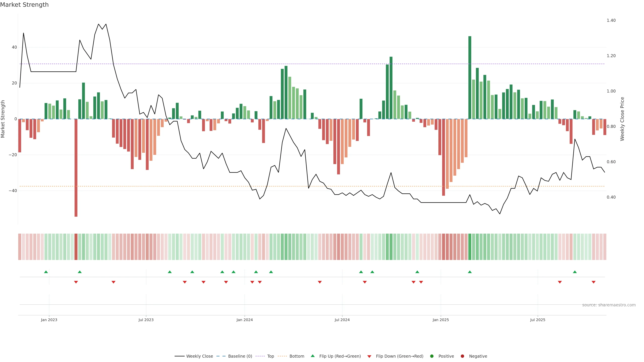Screen dimensions: 644x362
Task: Click the deepest red bar in early 2023
Action: [x=76, y=167]
